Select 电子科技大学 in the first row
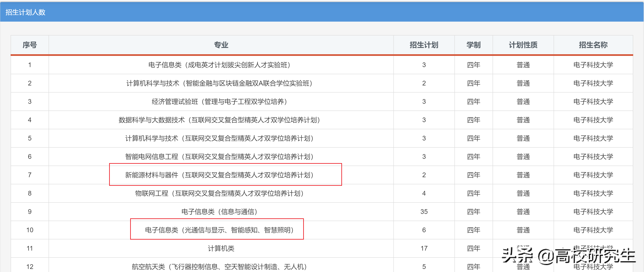 (x=593, y=65)
